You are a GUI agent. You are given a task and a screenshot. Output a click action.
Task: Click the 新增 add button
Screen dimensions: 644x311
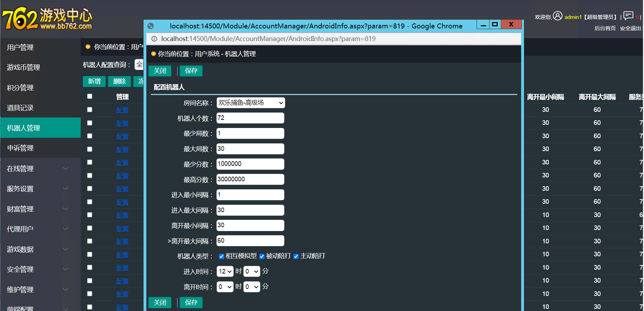point(94,81)
